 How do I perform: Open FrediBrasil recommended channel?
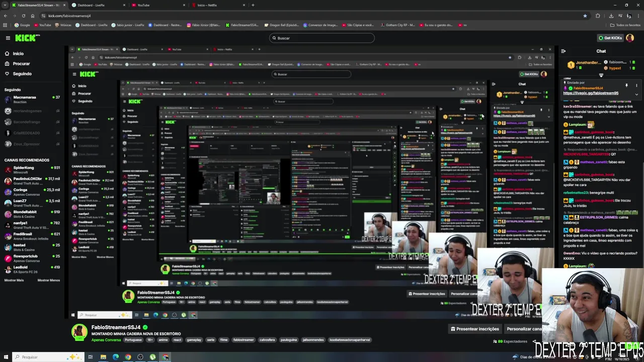coord(32,236)
